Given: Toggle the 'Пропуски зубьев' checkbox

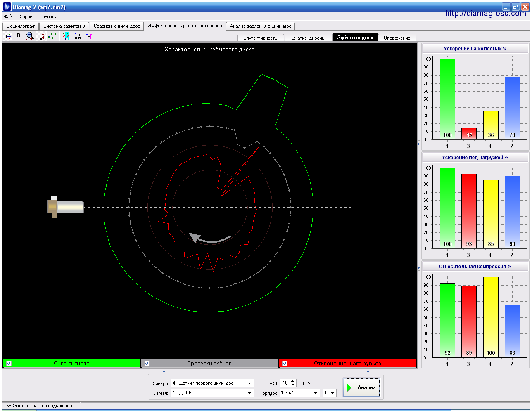Looking at the screenshot, I should point(147,364).
